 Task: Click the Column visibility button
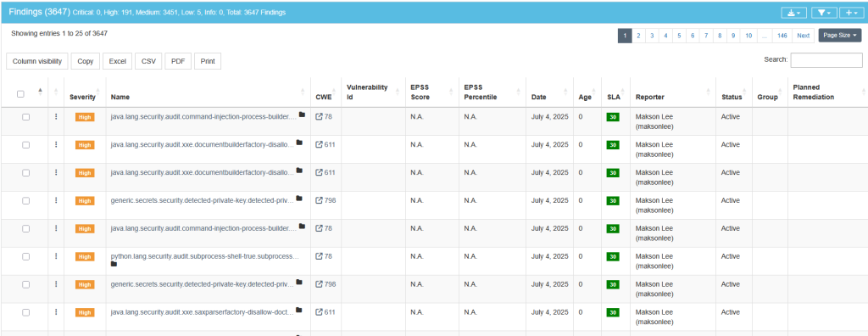click(x=37, y=62)
